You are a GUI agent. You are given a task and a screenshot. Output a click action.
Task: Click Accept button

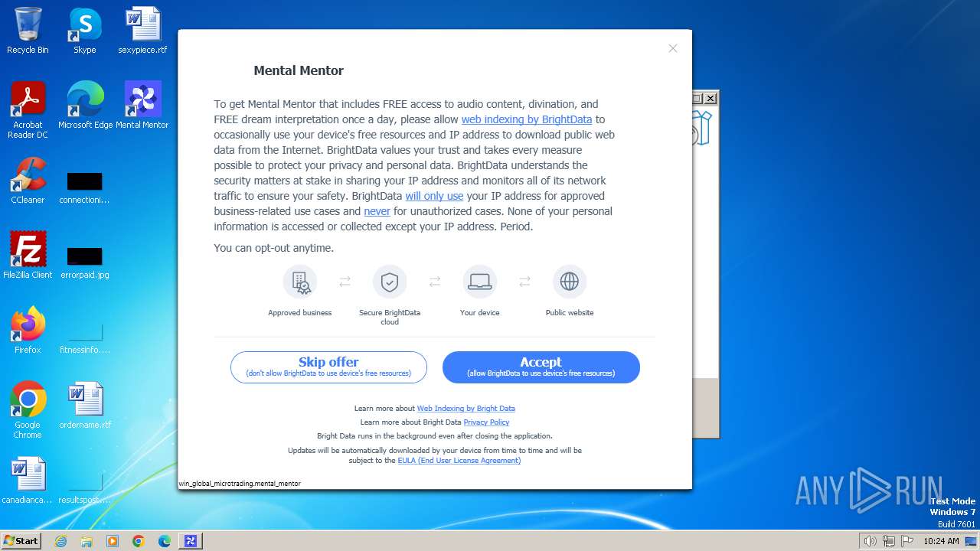click(541, 367)
